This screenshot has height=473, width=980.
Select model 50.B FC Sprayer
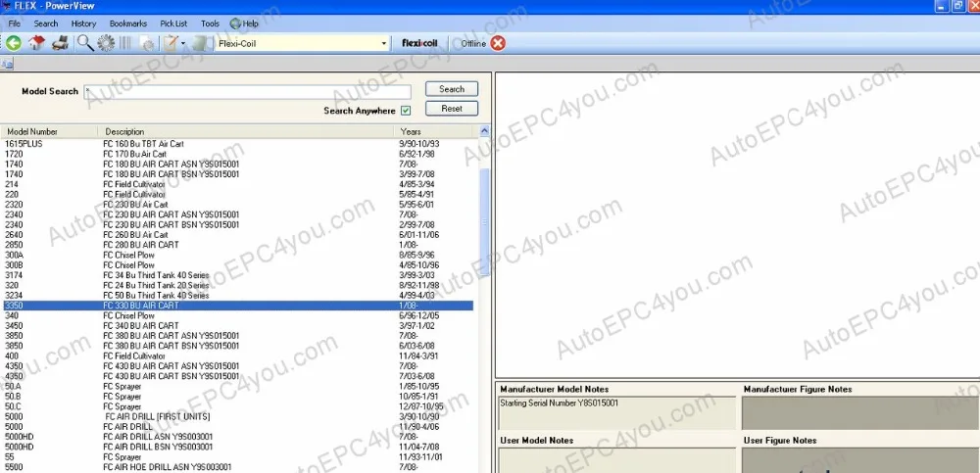237,397
